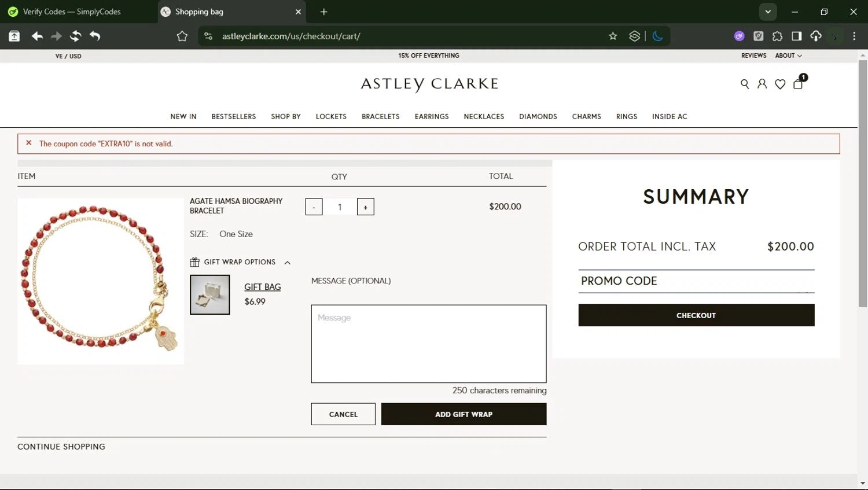Screen dimensions: 868x490
Task: Open the tab search dropdown arrow
Action: (768, 12)
